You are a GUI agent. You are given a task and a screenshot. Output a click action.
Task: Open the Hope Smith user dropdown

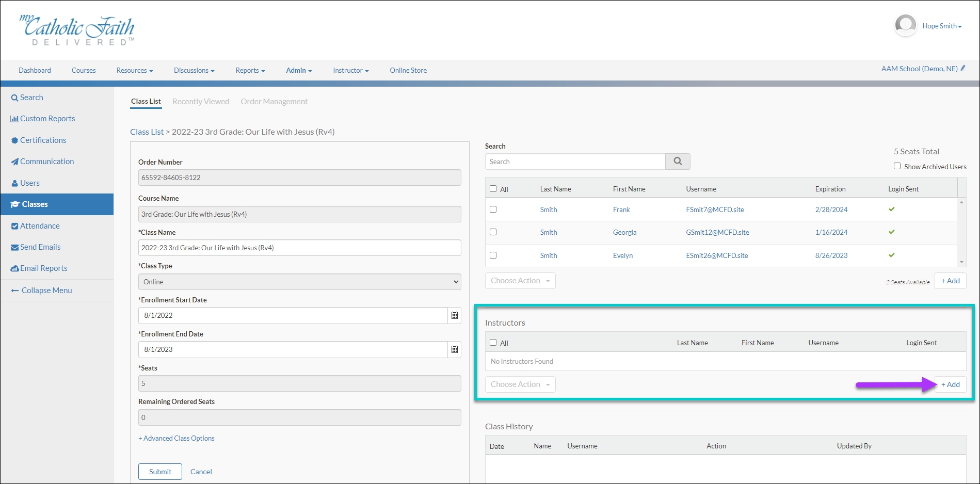pos(942,26)
